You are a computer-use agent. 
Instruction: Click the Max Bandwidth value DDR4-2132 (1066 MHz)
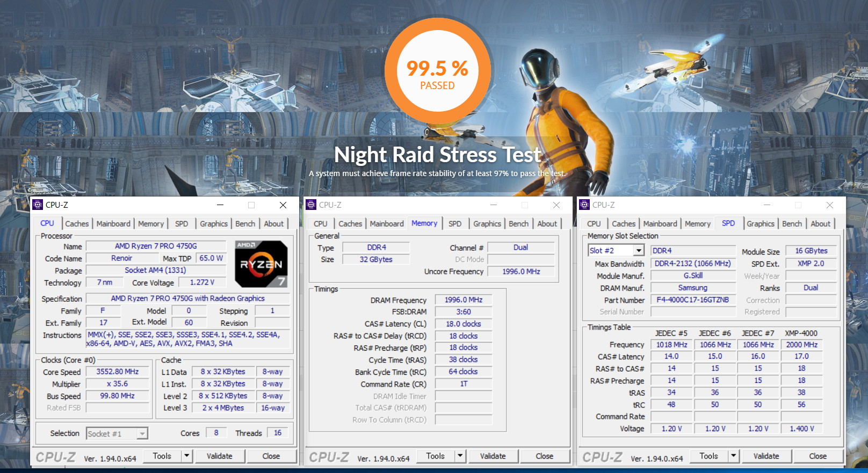click(693, 263)
